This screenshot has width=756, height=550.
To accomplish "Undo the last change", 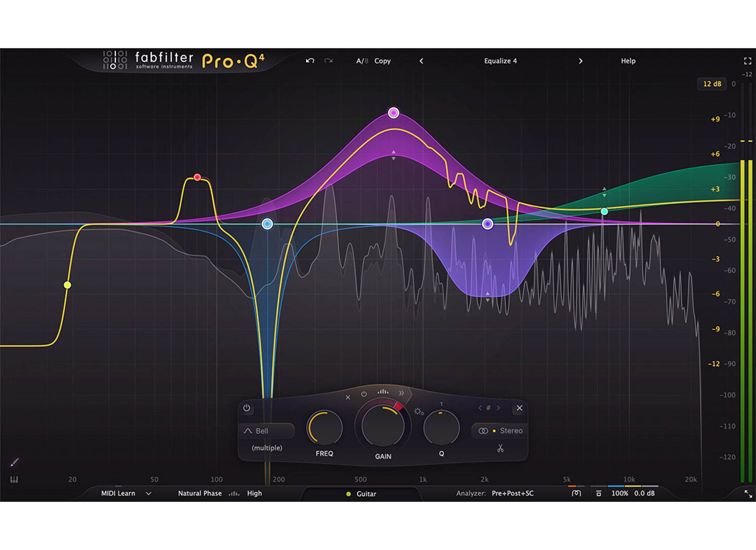I will pyautogui.click(x=310, y=61).
